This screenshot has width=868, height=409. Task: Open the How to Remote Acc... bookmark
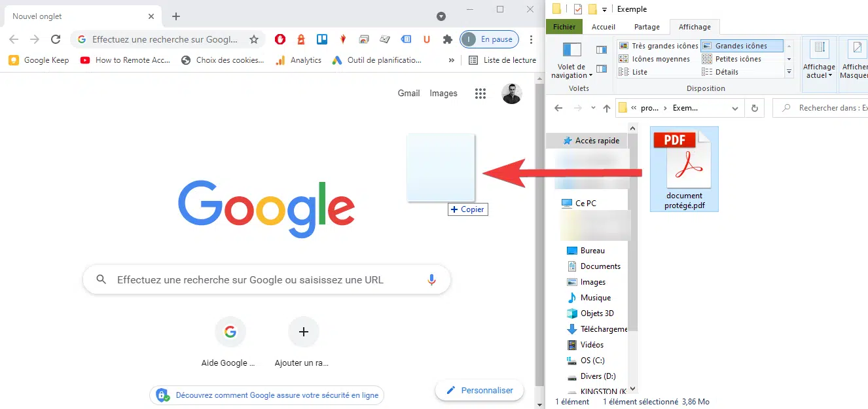click(125, 60)
